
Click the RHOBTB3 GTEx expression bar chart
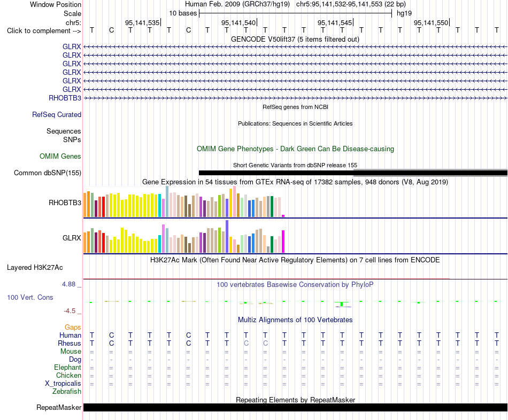184,201
